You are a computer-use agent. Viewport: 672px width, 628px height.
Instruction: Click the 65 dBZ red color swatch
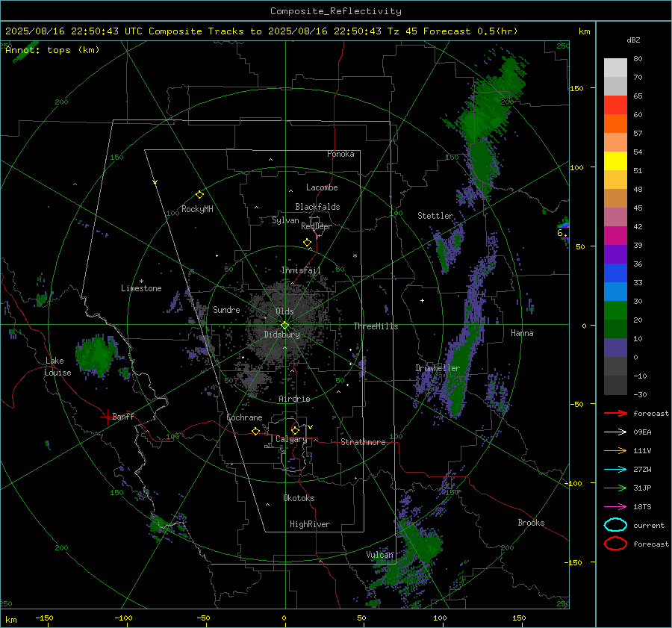click(615, 105)
